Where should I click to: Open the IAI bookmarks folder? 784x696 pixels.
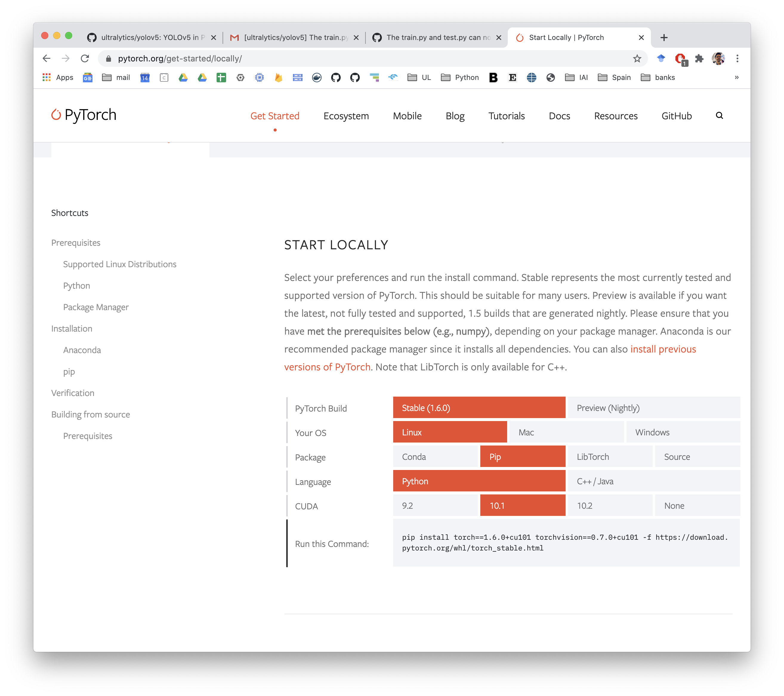coord(576,78)
